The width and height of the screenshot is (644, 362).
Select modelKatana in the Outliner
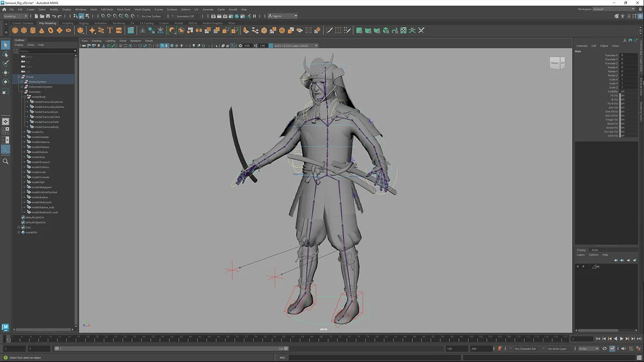pyautogui.click(x=41, y=197)
